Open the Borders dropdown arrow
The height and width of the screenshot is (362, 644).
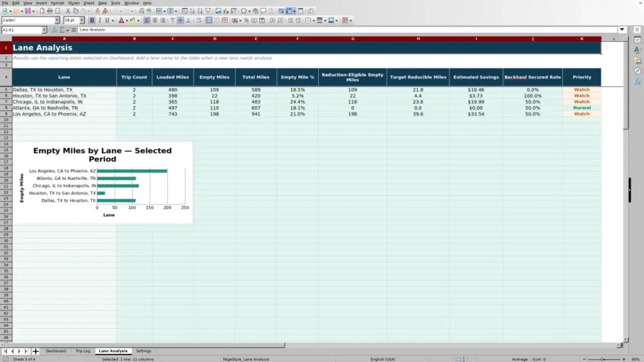(x=314, y=21)
